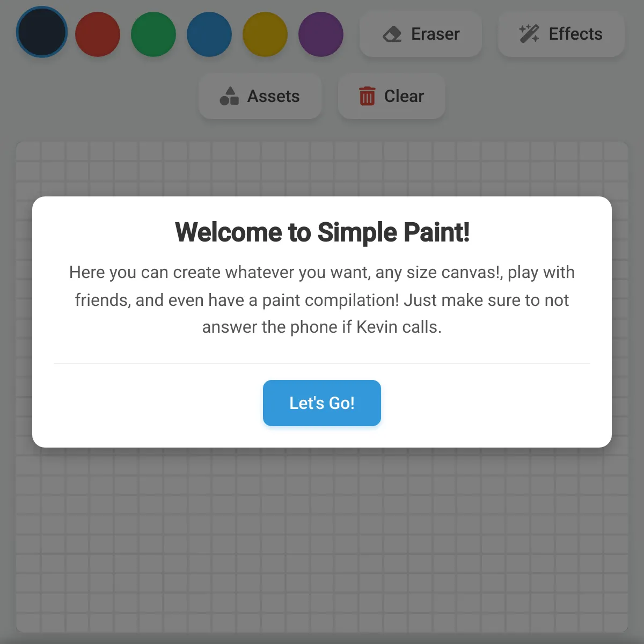Click the word Kevin in the message

377,327
